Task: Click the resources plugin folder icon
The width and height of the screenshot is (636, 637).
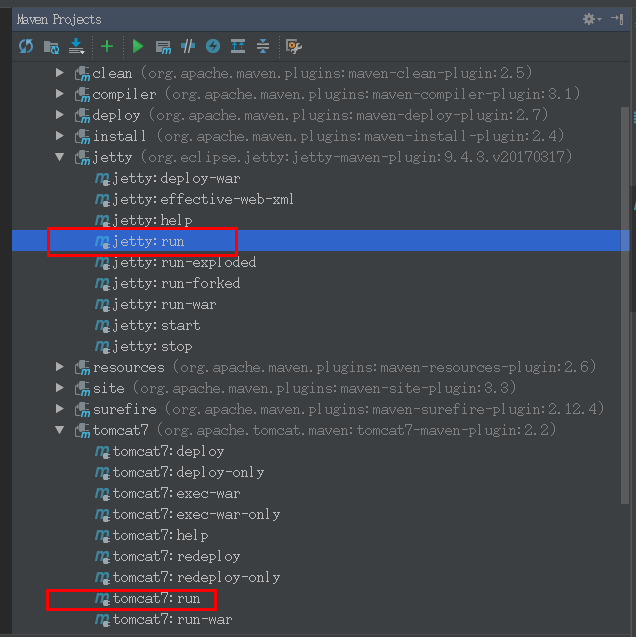Action: point(82,368)
